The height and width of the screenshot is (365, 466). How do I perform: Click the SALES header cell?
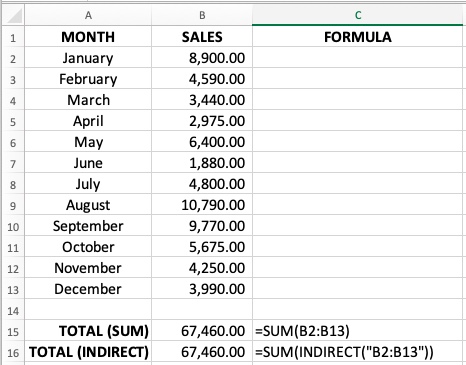[x=202, y=37]
